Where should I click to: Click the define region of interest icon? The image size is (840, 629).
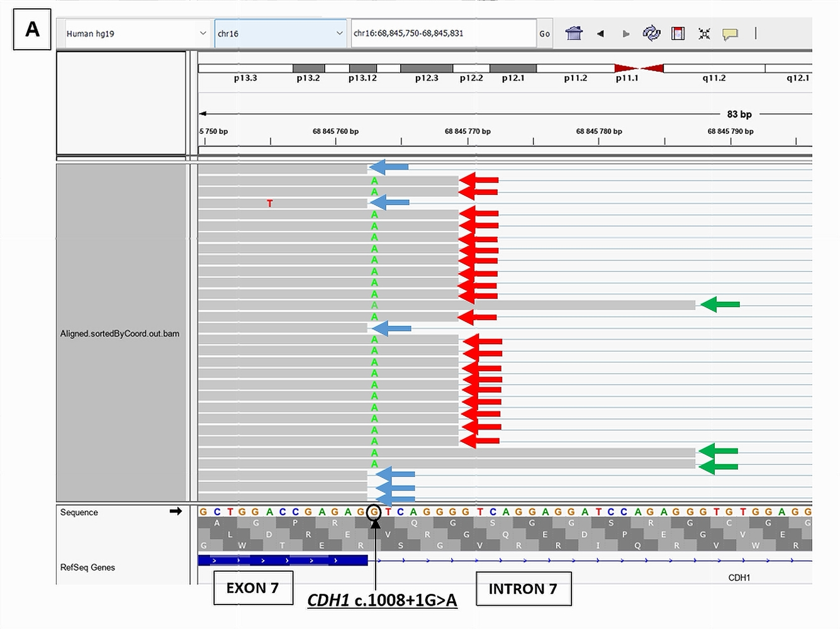[x=678, y=33]
